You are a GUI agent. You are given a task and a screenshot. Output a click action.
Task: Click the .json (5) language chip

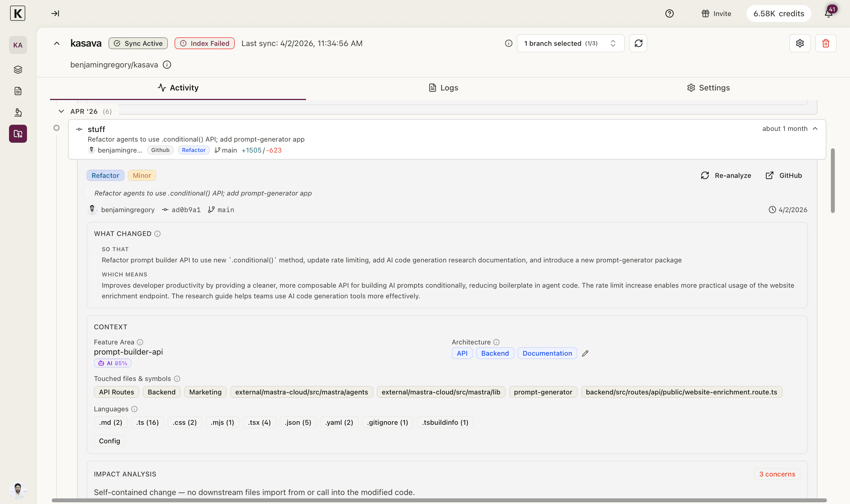coord(298,423)
